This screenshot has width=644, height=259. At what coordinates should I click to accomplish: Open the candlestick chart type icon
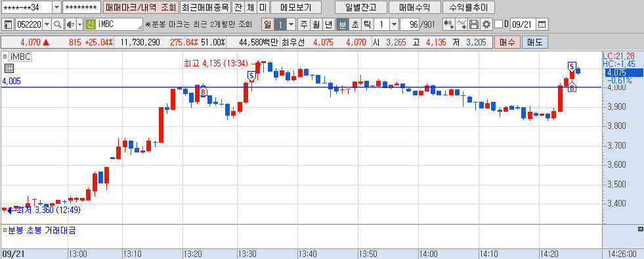(x=448, y=24)
